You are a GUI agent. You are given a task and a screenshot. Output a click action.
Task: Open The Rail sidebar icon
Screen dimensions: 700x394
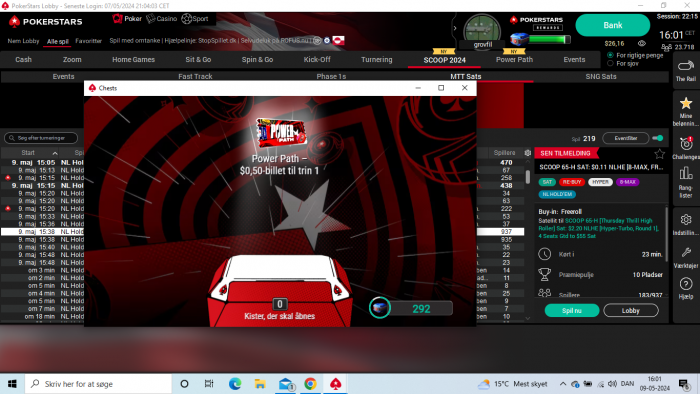686,67
